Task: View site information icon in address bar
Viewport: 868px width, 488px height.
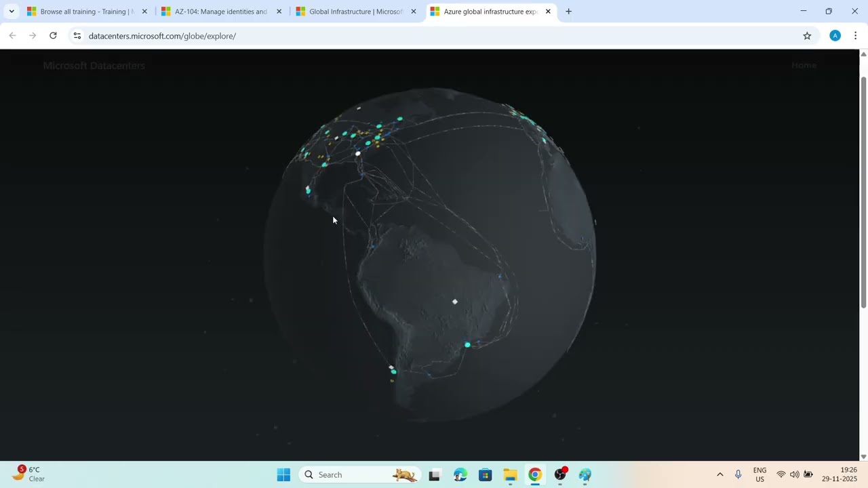Action: tap(77, 36)
